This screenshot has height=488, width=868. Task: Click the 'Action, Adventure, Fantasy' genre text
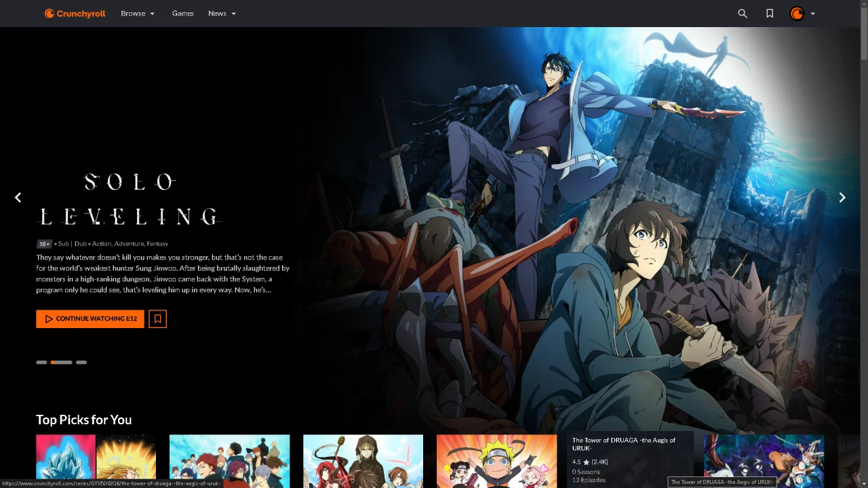(130, 243)
